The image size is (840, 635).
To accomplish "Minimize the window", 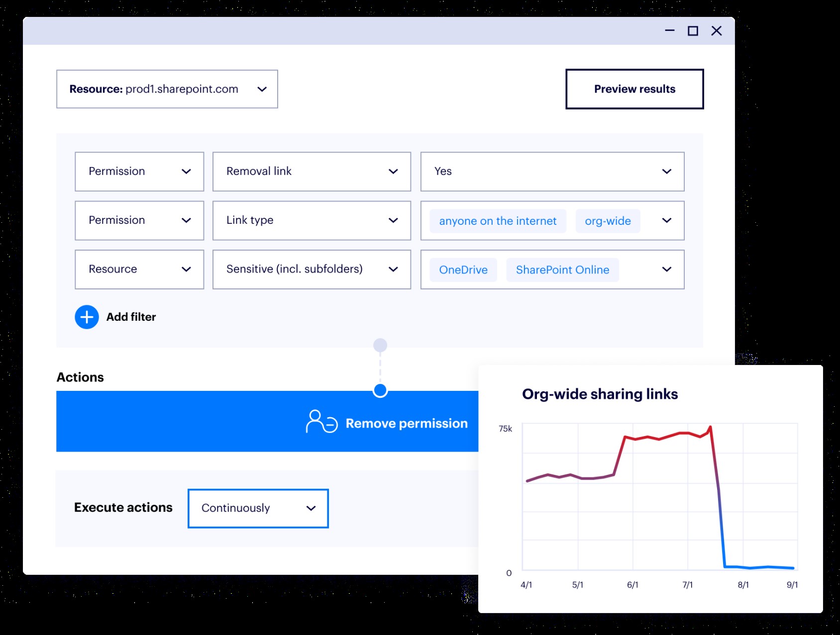I will (670, 31).
